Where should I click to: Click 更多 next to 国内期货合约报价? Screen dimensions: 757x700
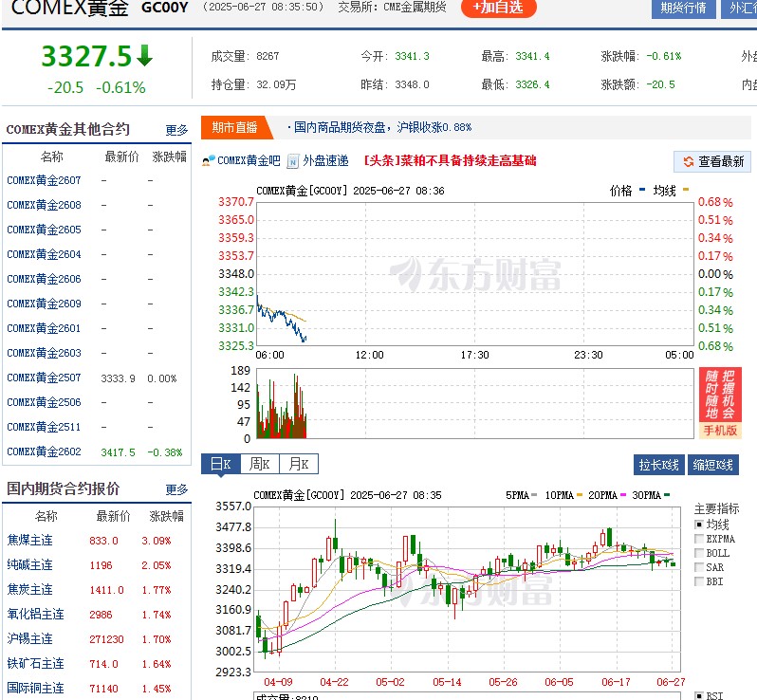pos(176,489)
